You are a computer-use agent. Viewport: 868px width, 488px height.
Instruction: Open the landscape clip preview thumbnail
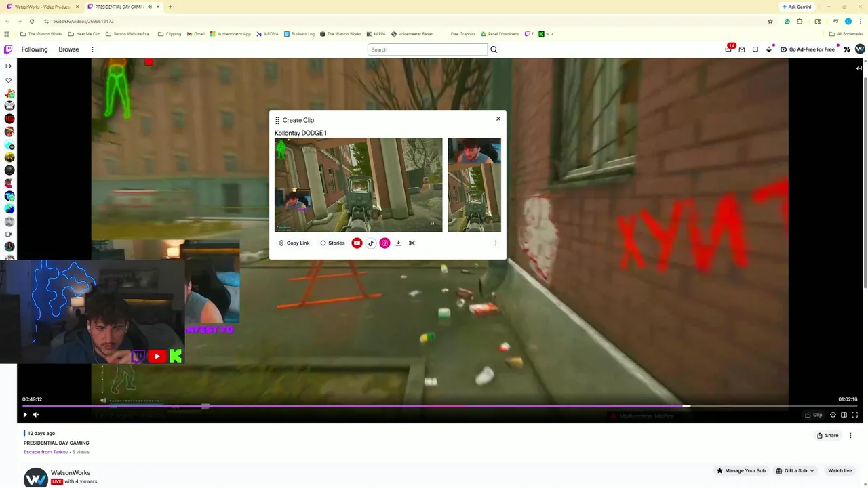click(x=358, y=185)
